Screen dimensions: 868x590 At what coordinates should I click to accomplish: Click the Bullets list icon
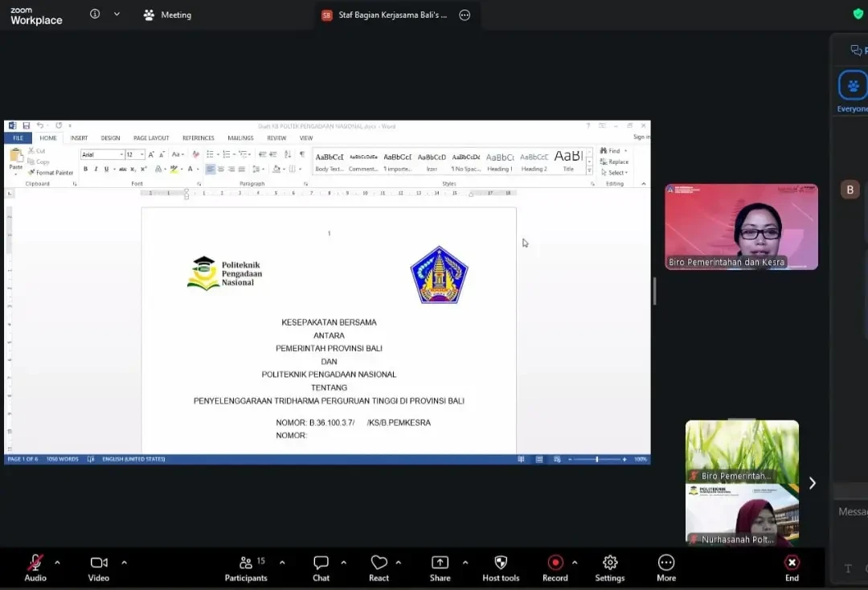[x=210, y=154]
